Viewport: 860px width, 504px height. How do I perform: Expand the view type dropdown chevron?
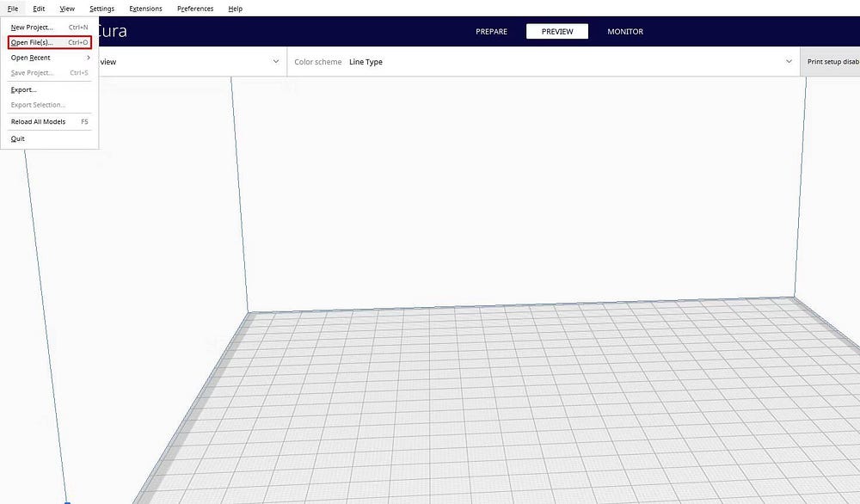(276, 62)
